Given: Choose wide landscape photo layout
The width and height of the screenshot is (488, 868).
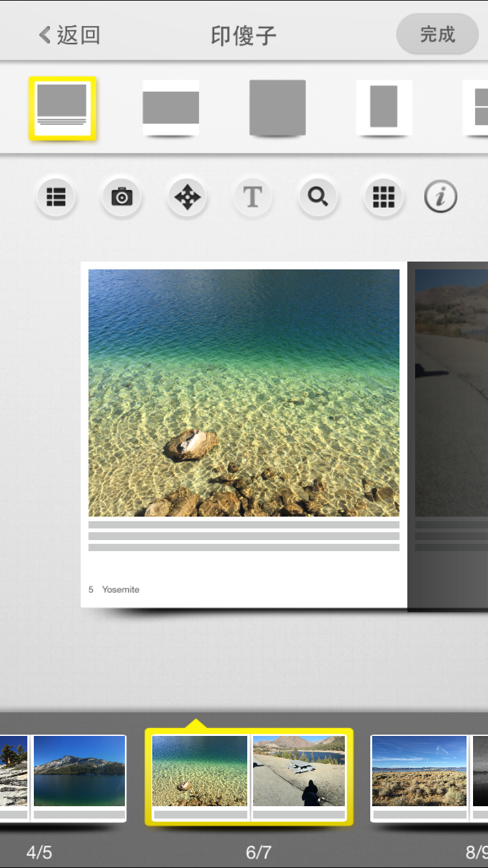Looking at the screenshot, I should click(x=170, y=108).
